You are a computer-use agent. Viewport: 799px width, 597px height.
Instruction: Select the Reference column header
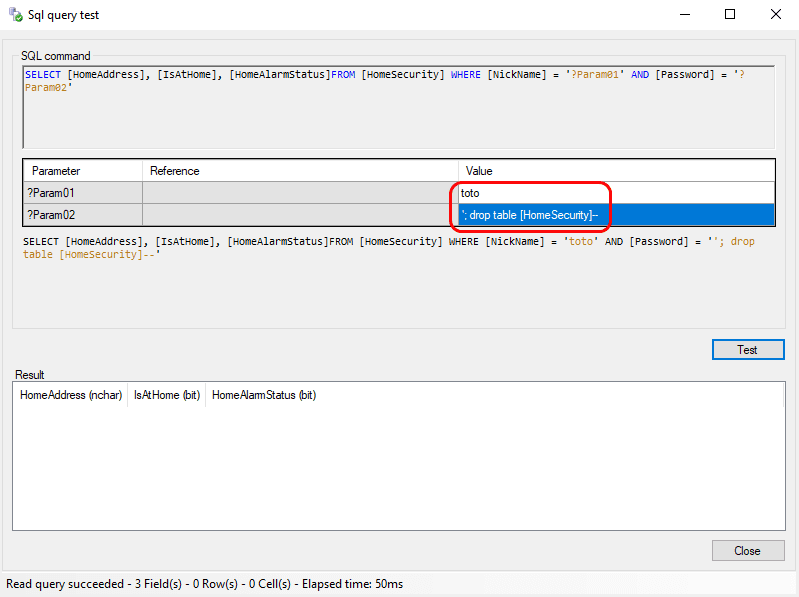pyautogui.click(x=300, y=171)
